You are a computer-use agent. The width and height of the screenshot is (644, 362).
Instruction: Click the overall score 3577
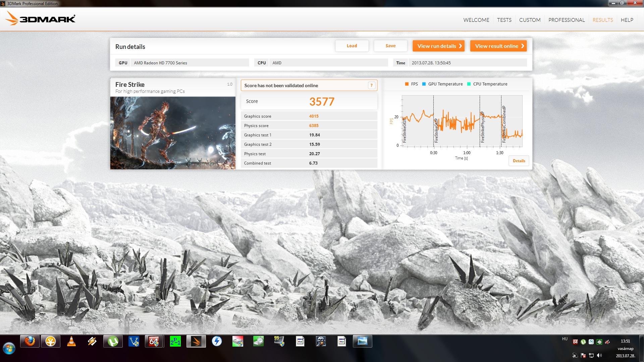(322, 102)
